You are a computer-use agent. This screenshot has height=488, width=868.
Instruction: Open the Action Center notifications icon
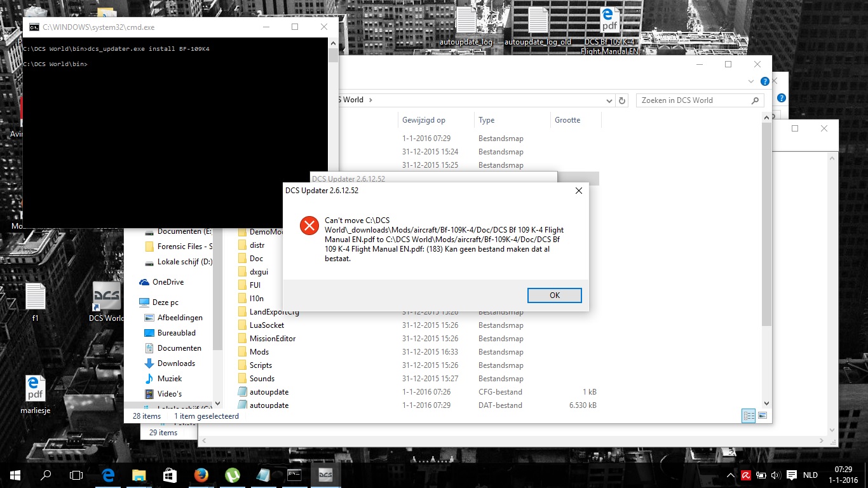[792, 475]
